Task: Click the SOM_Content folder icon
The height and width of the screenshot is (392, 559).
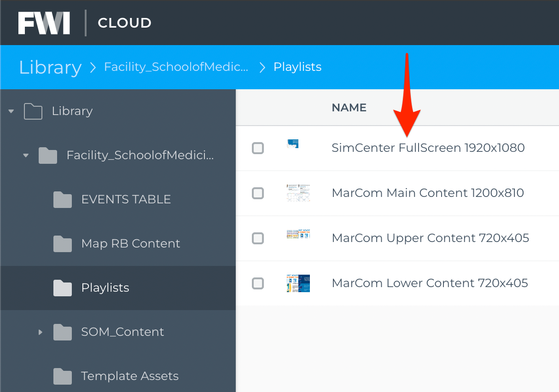Action: coord(63,332)
